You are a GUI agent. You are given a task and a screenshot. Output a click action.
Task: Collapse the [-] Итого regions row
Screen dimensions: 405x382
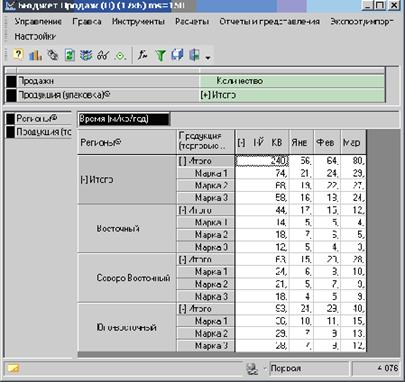(x=97, y=180)
